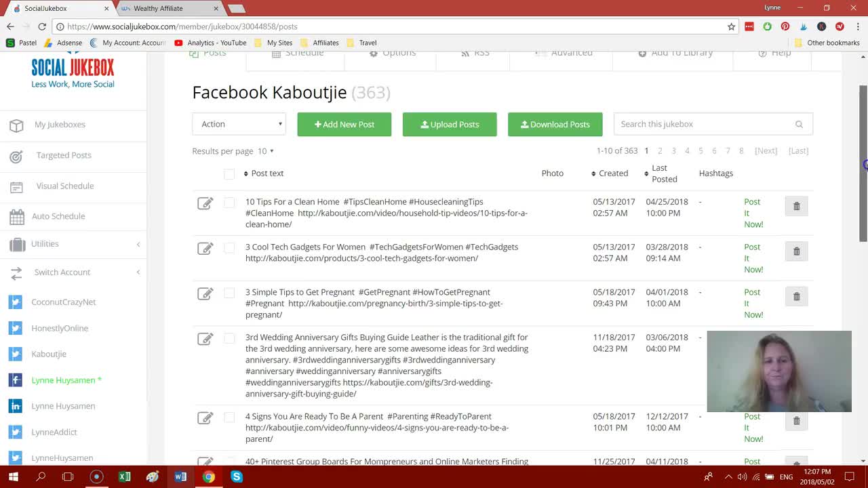Check the 3 Simple Tips to Get Pregnant checkbox
Screen dimensions: 868x488
229,293
